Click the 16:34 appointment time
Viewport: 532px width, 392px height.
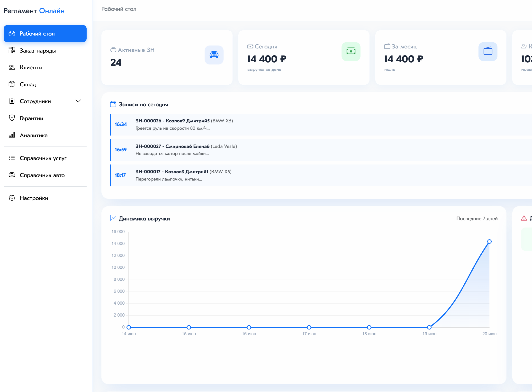(x=121, y=124)
